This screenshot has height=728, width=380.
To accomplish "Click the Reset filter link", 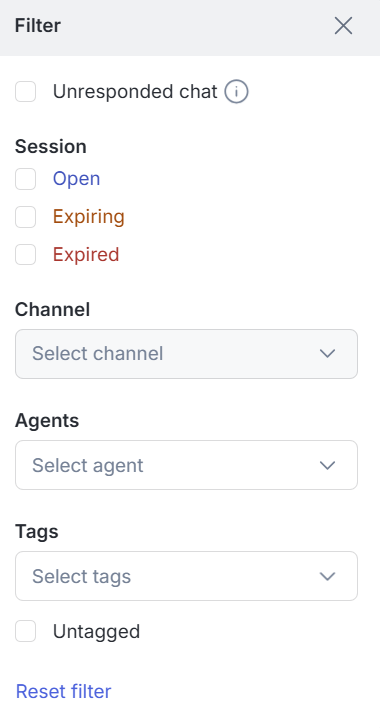I will point(64,691).
